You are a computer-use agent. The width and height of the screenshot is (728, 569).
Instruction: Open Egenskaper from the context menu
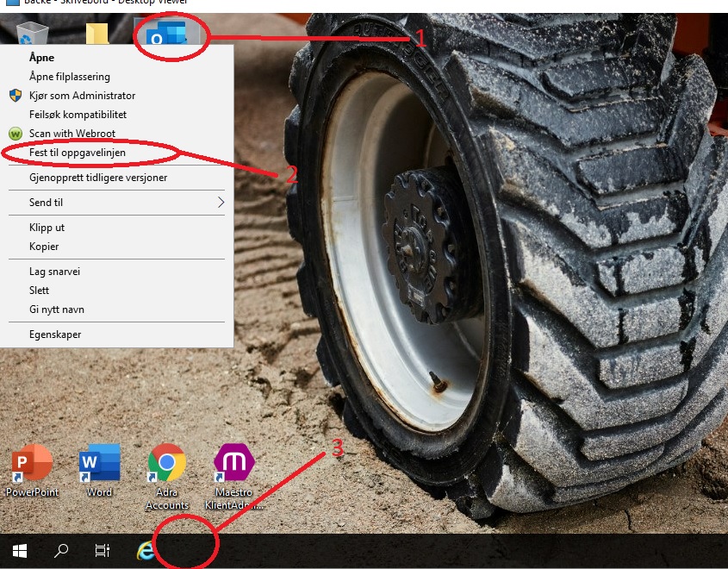[x=116, y=335]
